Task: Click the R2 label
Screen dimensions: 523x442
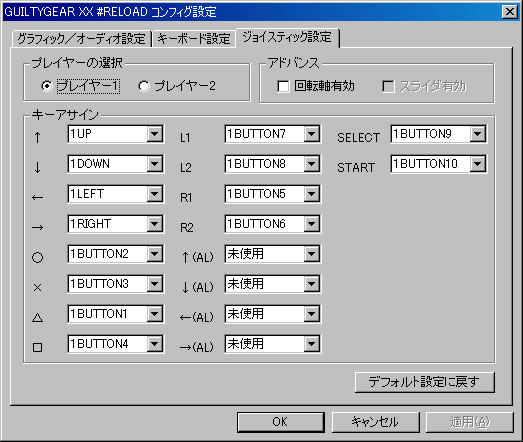Action: (x=186, y=228)
